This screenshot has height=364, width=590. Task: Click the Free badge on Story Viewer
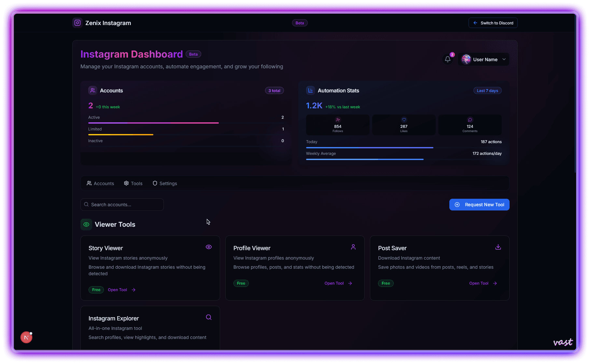(x=96, y=290)
